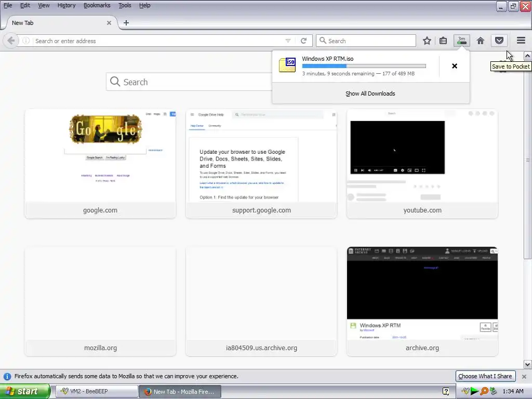Click the magnifier icon in page search
The image size is (532, 399).
point(115,82)
